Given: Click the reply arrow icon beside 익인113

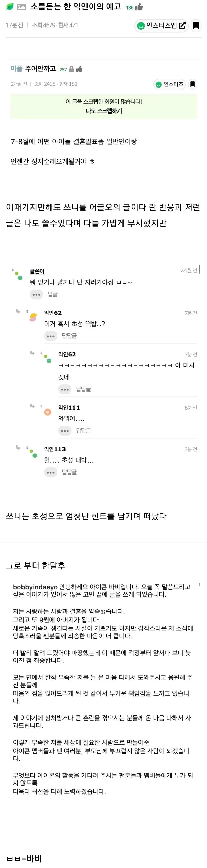Looking at the screenshot, I should (x=18, y=448).
